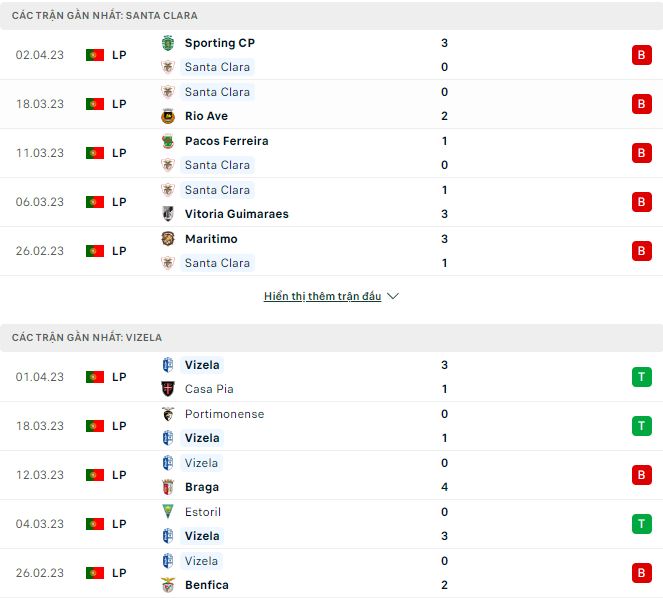Expand the list with chevron arrow
This screenshot has width=663, height=598.
point(393,297)
